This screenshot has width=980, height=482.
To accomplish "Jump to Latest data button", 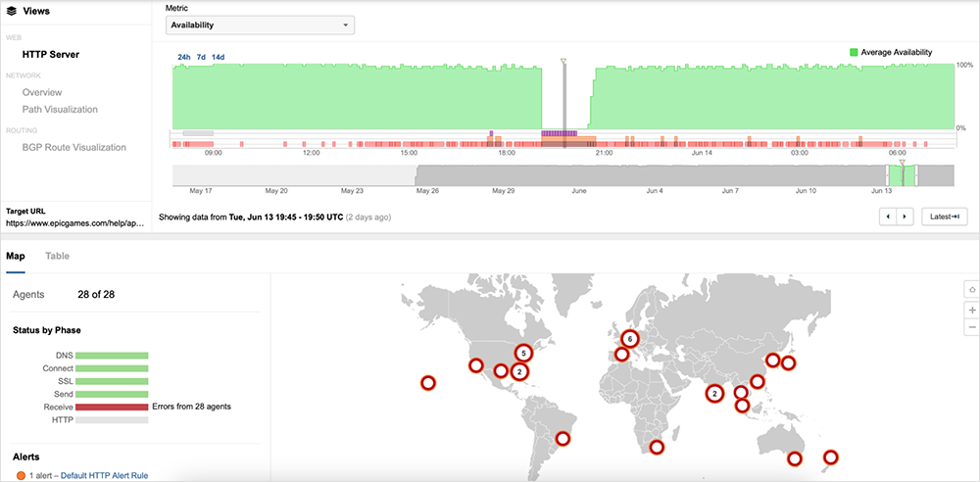I will pyautogui.click(x=945, y=217).
